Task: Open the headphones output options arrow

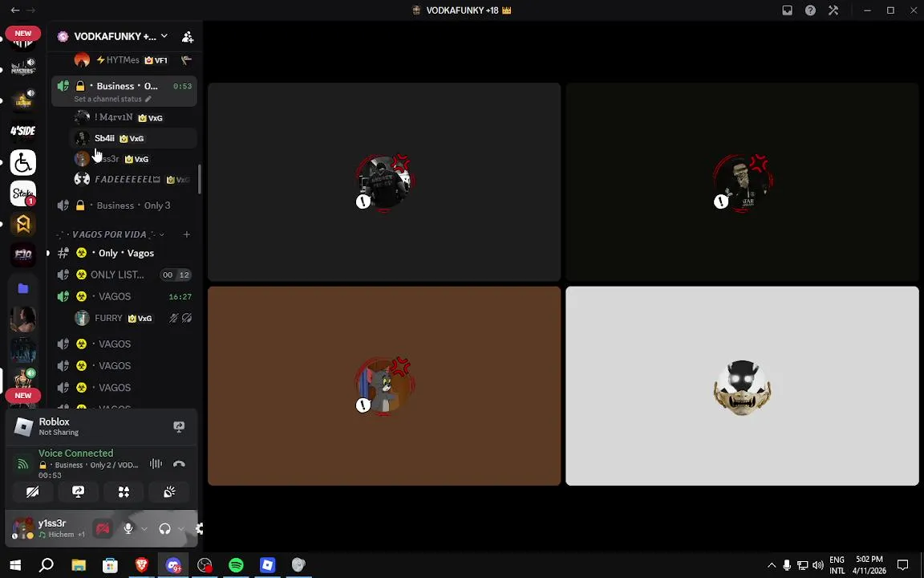Action: [180, 528]
